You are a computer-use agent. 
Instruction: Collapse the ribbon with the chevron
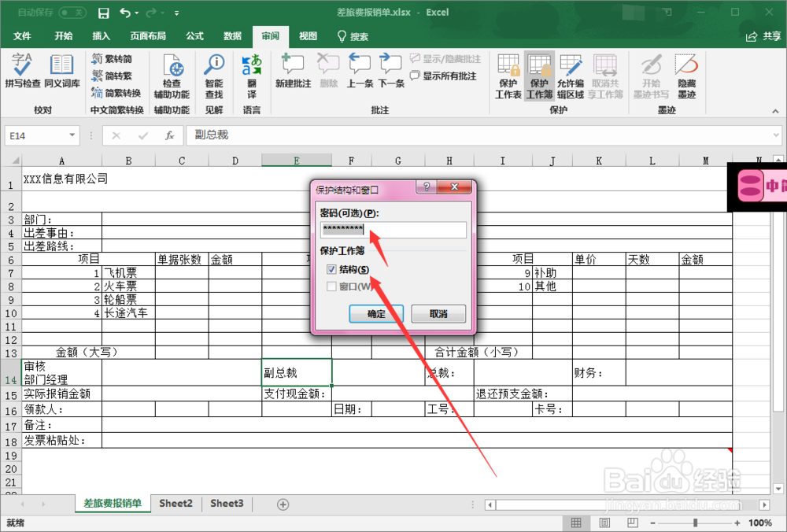point(775,111)
